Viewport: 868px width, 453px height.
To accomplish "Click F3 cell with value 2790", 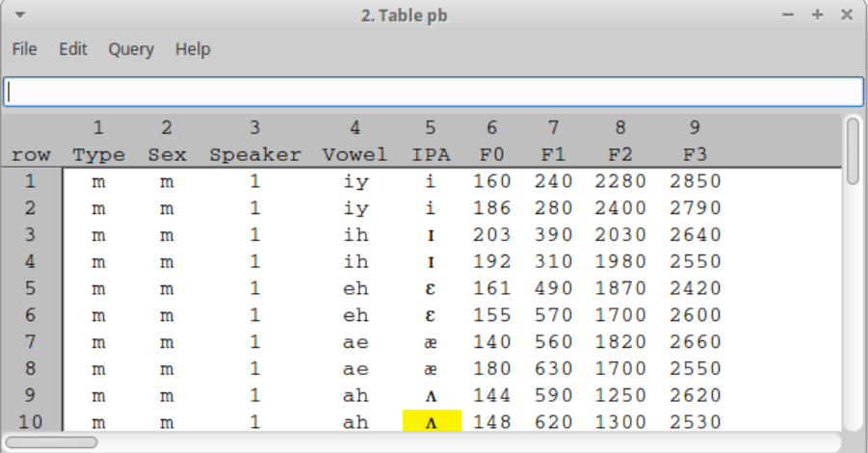I will tap(695, 207).
